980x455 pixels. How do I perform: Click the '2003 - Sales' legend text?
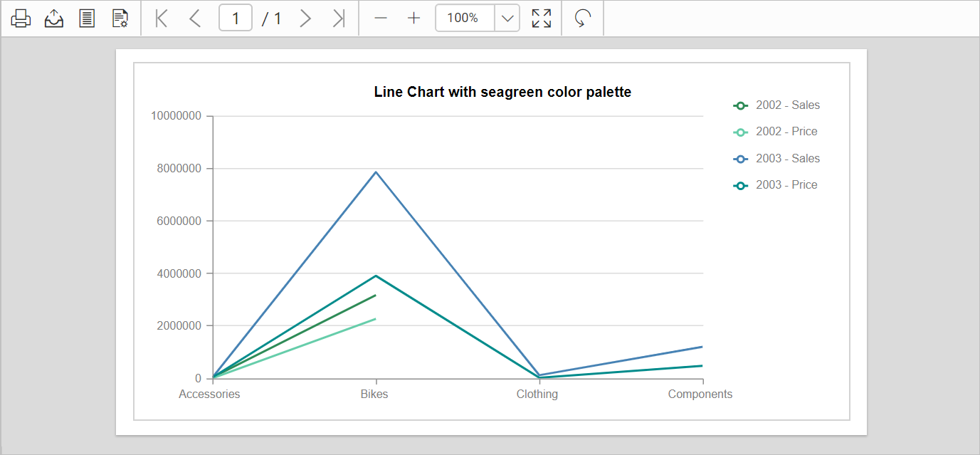(788, 159)
